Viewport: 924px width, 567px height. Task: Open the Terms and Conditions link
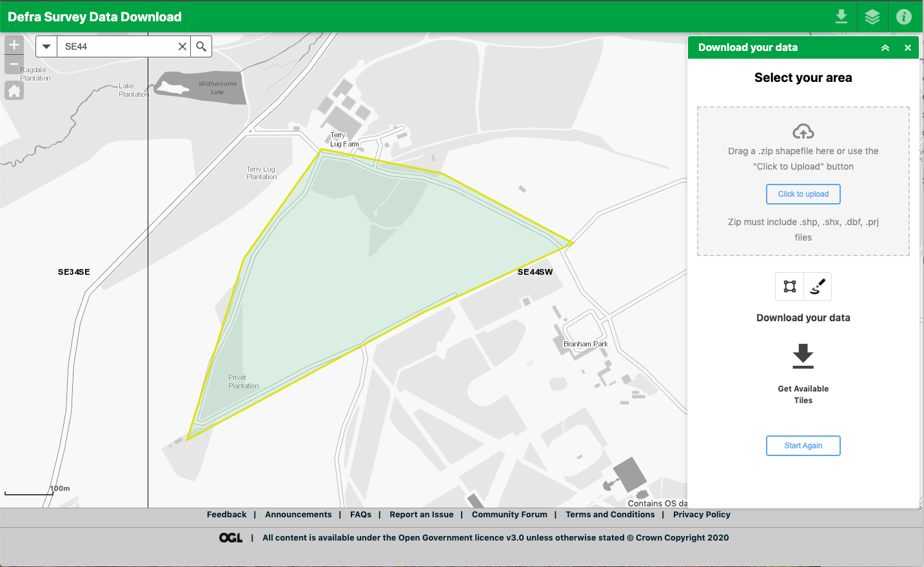click(x=610, y=515)
